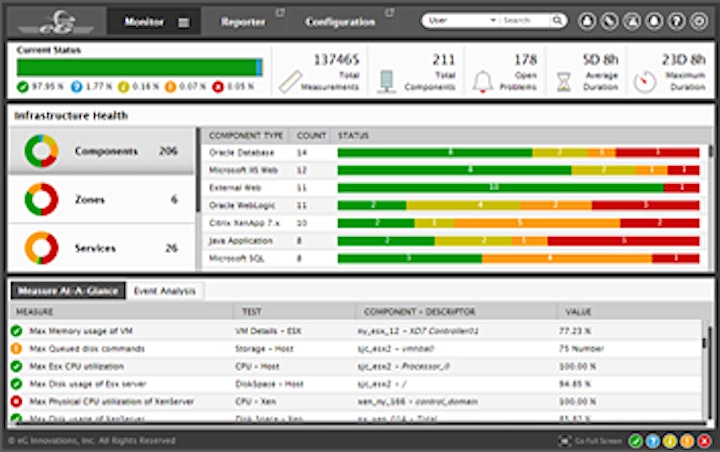Click the server icon for Total Components
The height and width of the screenshot is (452, 720).
(x=387, y=82)
